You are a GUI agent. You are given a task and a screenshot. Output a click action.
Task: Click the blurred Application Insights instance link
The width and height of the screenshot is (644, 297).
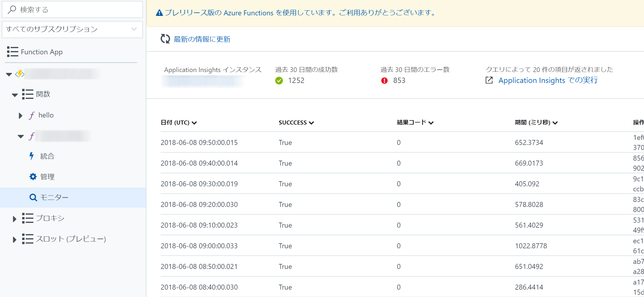(204, 81)
